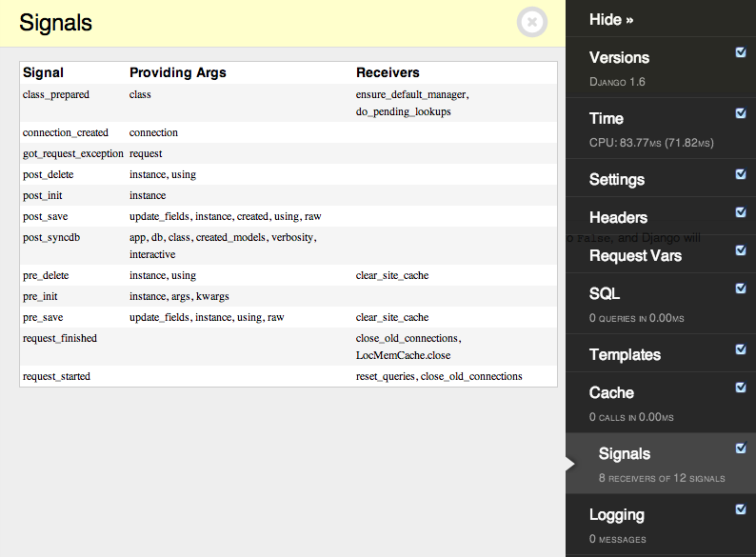Screen dimensions: 756x557
Task: Toggle the Logging panel checkbox
Action: tap(741, 509)
